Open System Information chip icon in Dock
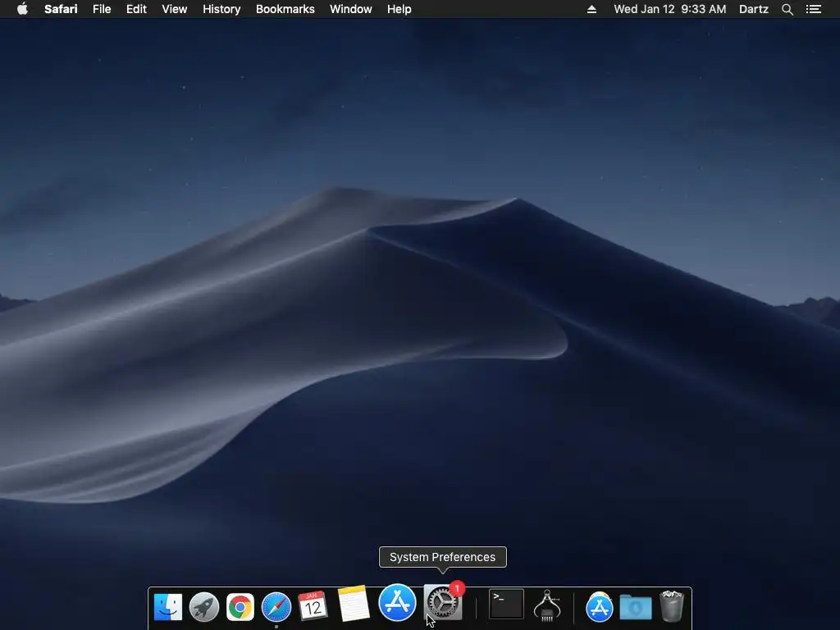840x630 pixels. click(547, 605)
